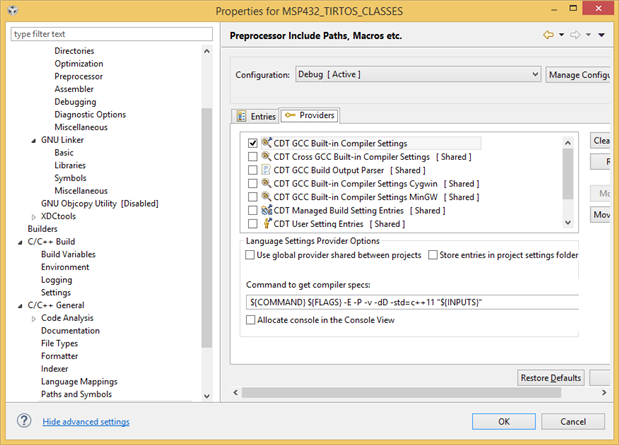Click the dialog title bar application icon
Screen dimensions: 619x445
coord(13,10)
